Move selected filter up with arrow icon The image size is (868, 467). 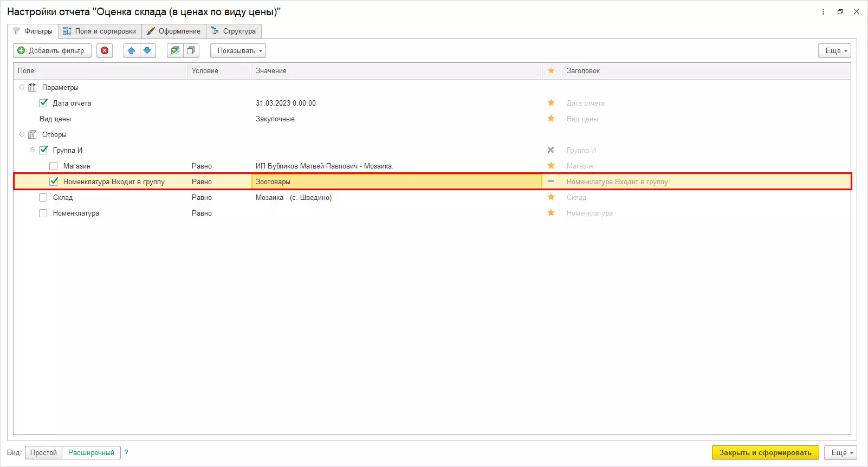pos(131,51)
